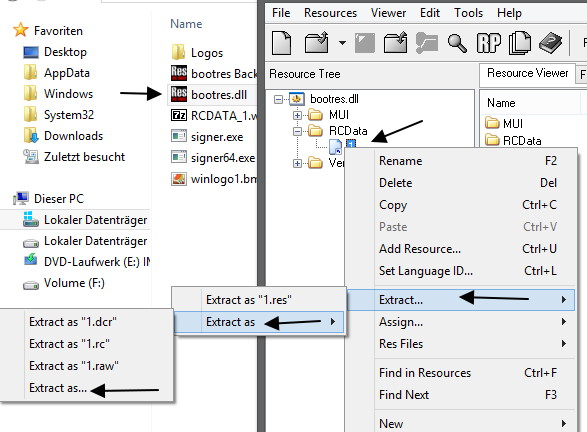This screenshot has width=587, height=432.
Task: Open the Resources menu
Action: 330,13
